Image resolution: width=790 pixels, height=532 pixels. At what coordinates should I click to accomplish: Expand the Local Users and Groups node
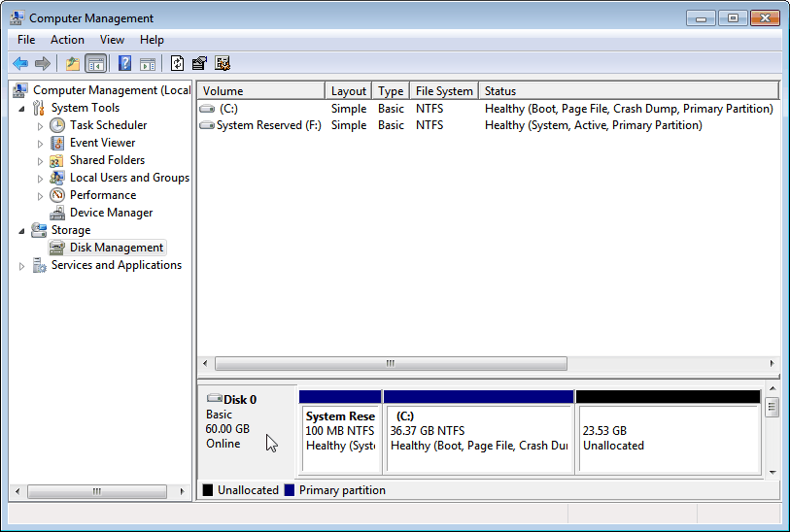coord(40,179)
